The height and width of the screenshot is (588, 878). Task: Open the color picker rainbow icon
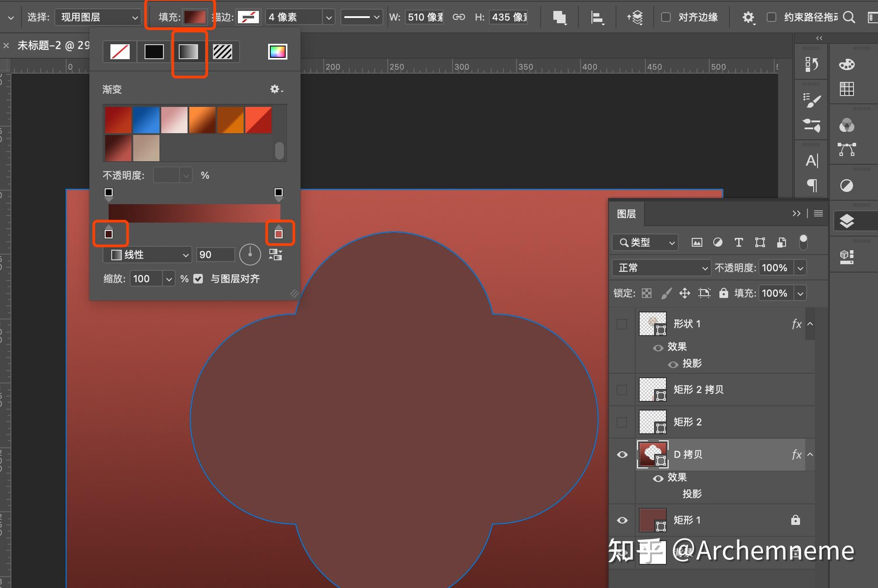pos(277,52)
